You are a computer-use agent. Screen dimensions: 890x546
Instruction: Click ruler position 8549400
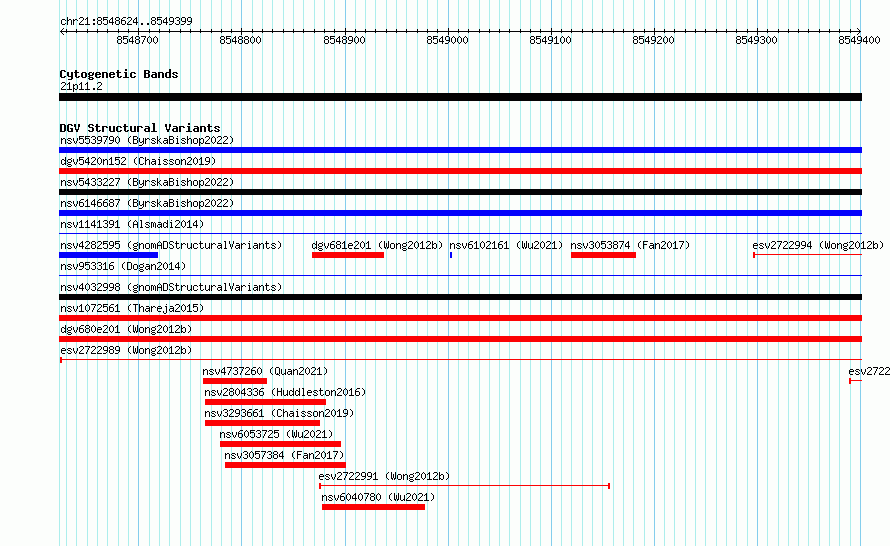click(x=859, y=40)
